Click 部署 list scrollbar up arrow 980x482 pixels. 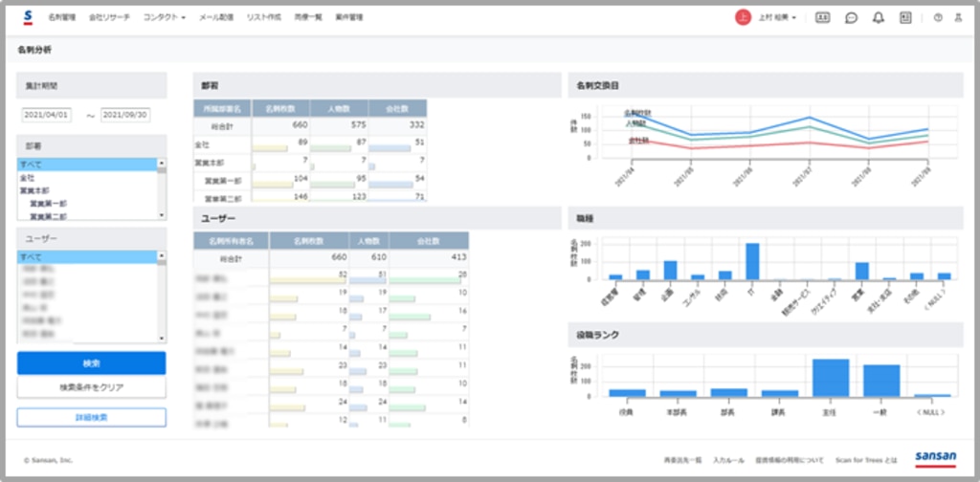(162, 162)
